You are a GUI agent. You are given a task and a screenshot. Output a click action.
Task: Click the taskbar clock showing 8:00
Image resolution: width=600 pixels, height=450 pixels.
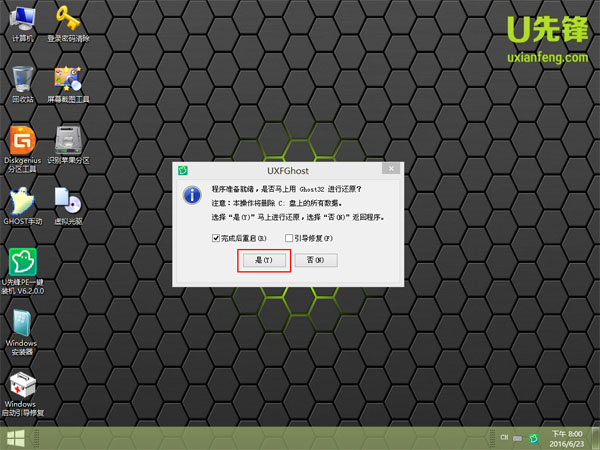tap(567, 439)
